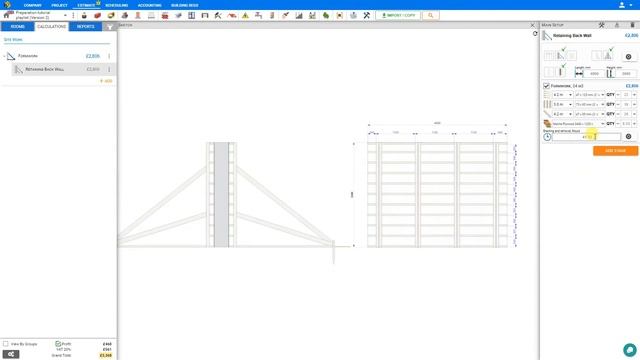Image resolution: width=640 pixels, height=360 pixels.
Task: Select the red roof toolbar icon
Action: (x=232, y=16)
